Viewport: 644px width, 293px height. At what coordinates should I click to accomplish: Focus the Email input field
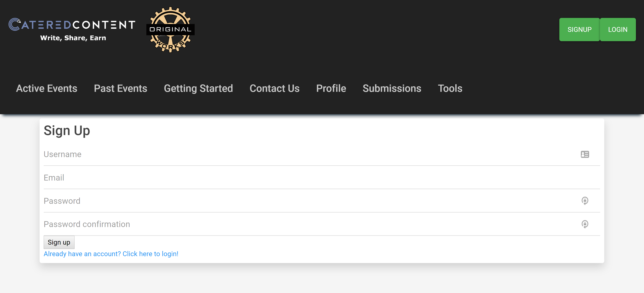pos(322,178)
